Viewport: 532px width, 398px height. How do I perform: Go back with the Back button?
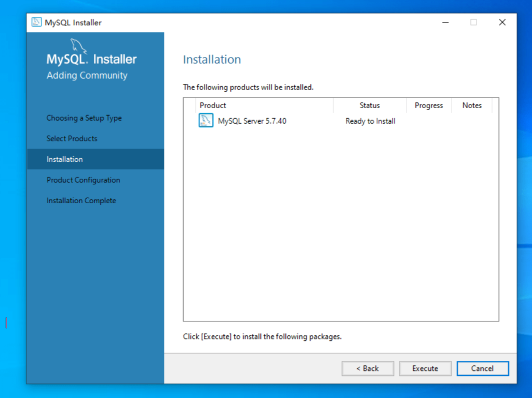pyautogui.click(x=368, y=368)
